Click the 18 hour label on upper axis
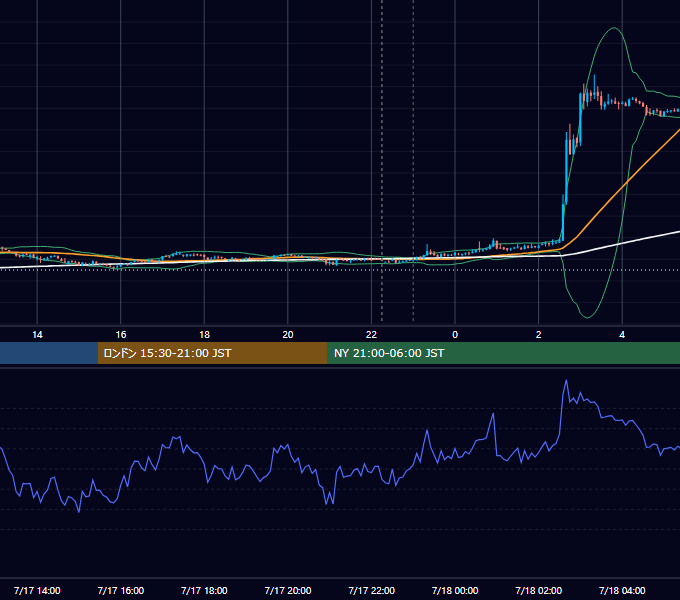Screen dimensions: 680x600 click(x=204, y=335)
